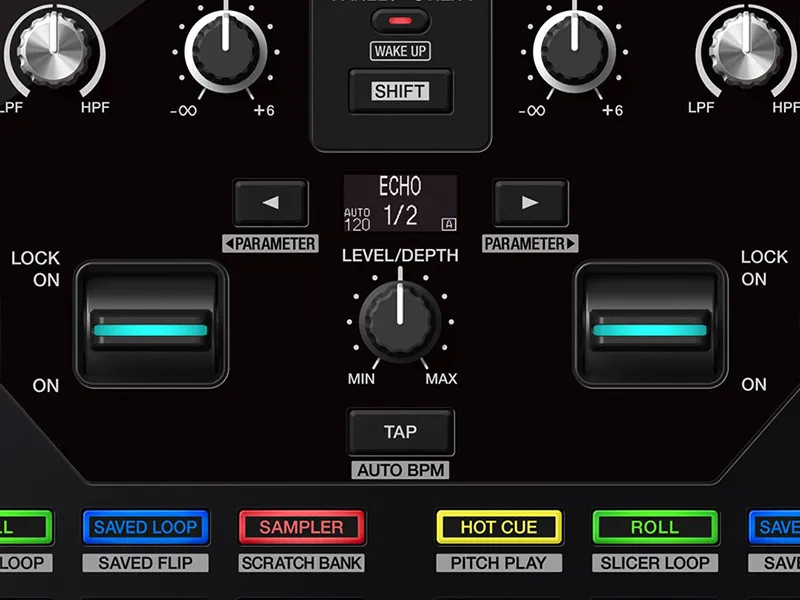Click the AUTO BPM label
Viewport: 800px width, 600px height.
click(x=401, y=470)
